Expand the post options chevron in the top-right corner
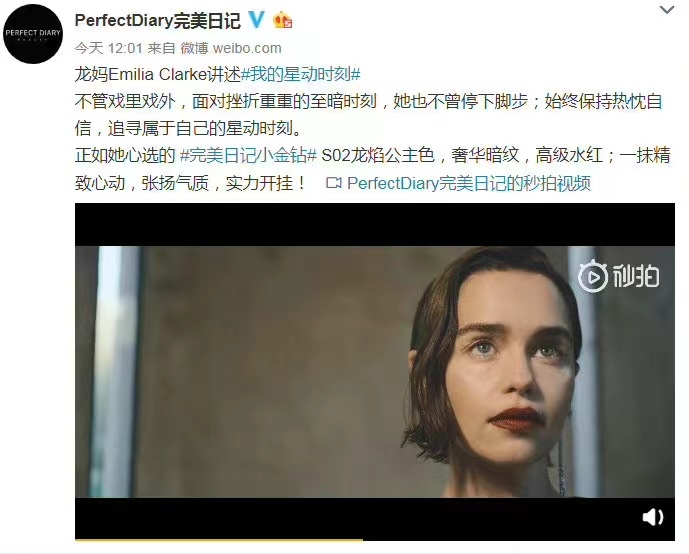 (x=667, y=10)
